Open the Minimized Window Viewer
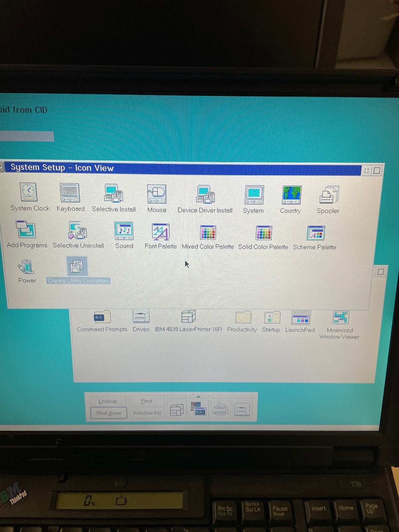This screenshot has width=399, height=532. 341,318
